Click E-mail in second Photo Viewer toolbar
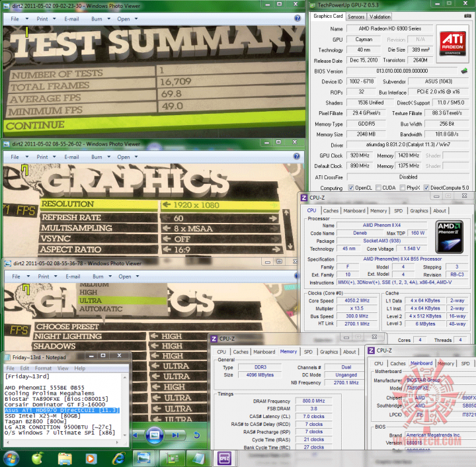This screenshot has width=476, height=467. pos(71,157)
